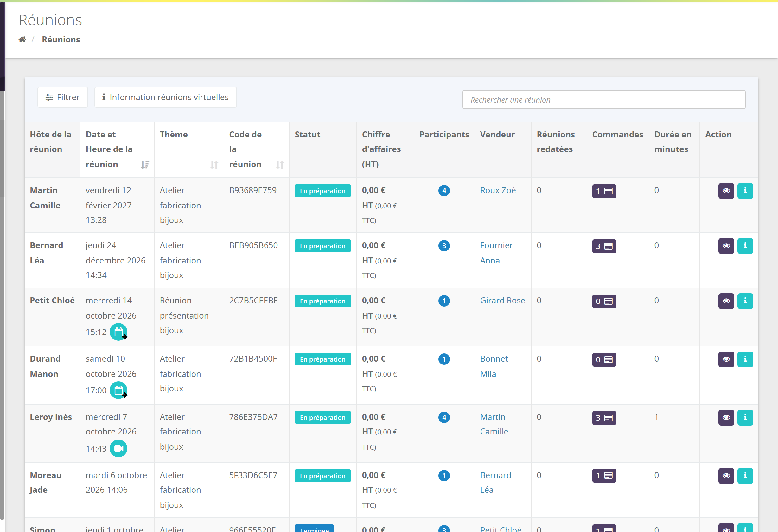Open orders badge for Martin Camille row
This screenshot has width=778, height=532.
(x=604, y=191)
